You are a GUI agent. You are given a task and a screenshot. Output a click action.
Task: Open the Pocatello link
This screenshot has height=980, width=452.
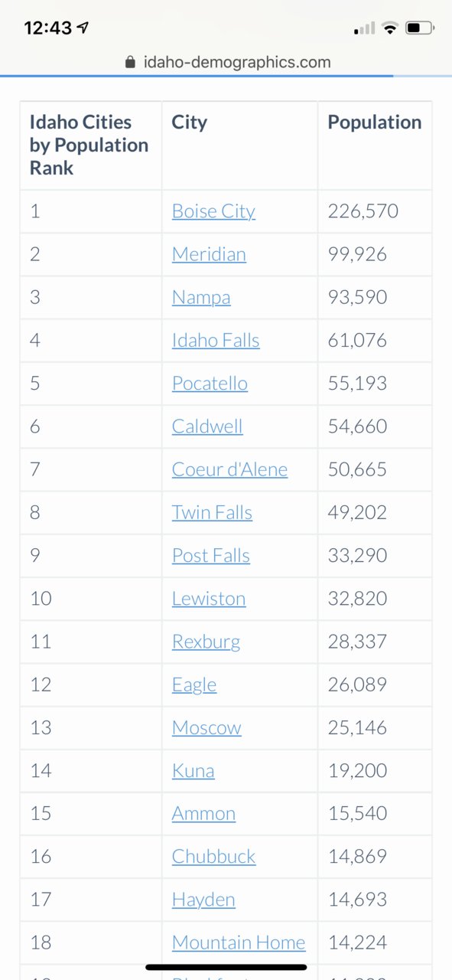pyautogui.click(x=210, y=383)
